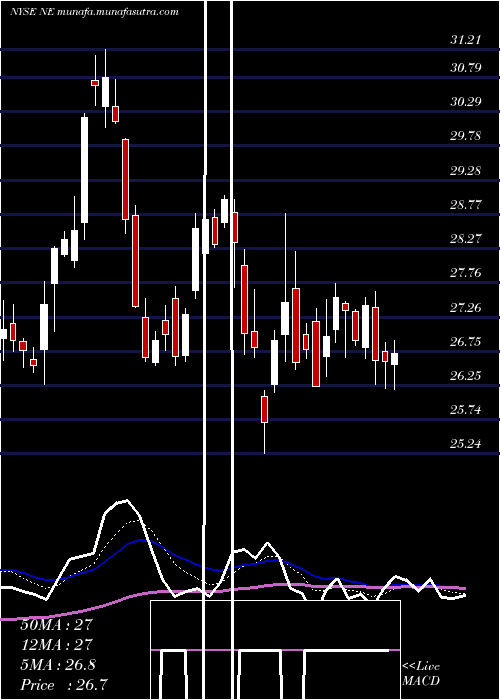Click the 25.74 price axis label
This screenshot has width=500, height=700.
[465, 409]
